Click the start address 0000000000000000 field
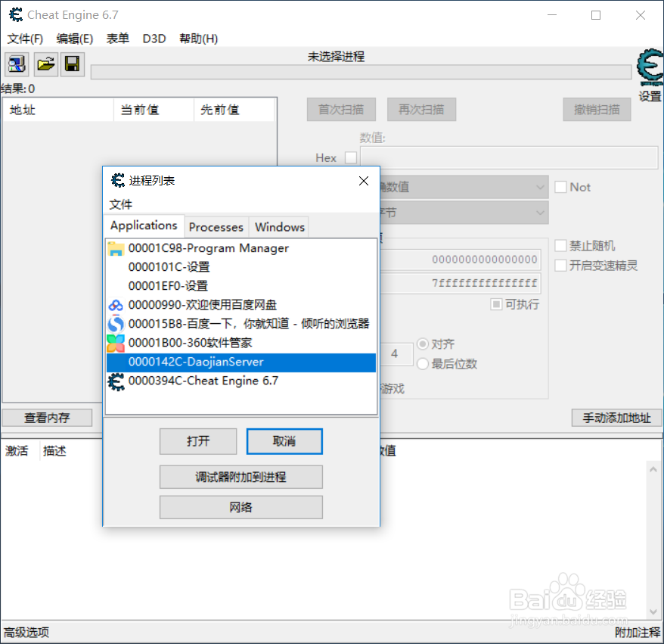 (x=461, y=260)
